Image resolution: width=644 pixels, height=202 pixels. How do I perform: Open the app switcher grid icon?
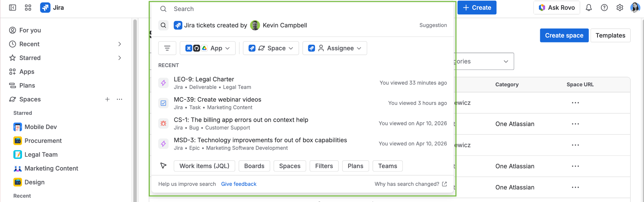pos(28,8)
